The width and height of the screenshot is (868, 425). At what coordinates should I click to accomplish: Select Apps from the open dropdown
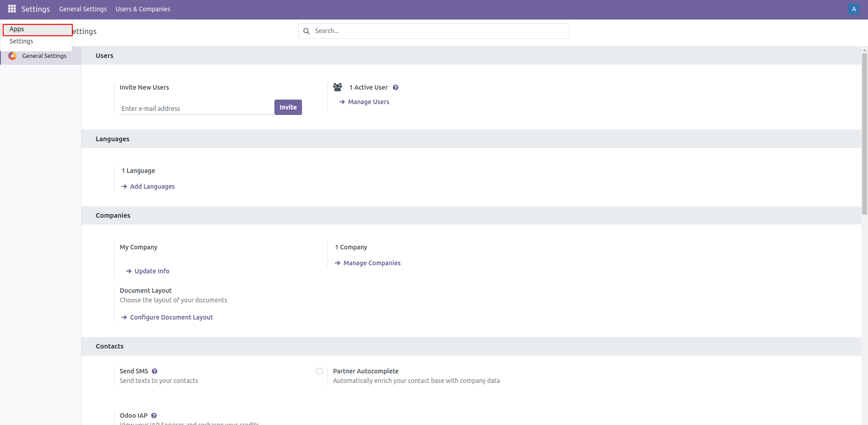17,29
